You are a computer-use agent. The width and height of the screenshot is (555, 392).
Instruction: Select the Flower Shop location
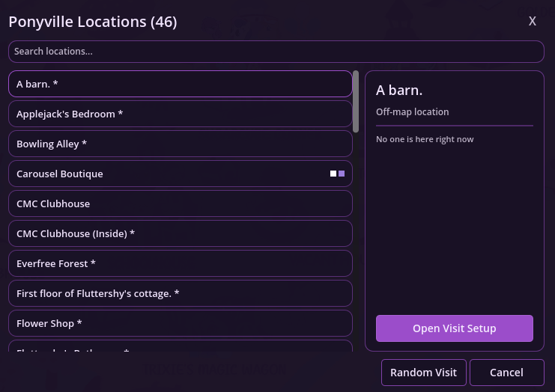coord(180,323)
